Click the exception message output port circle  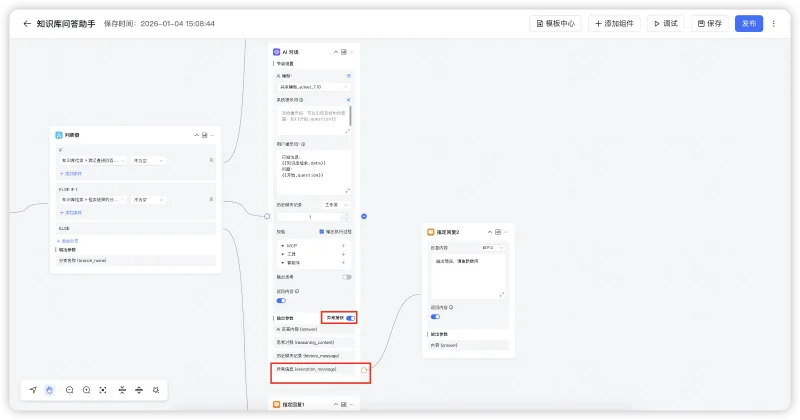(x=364, y=370)
